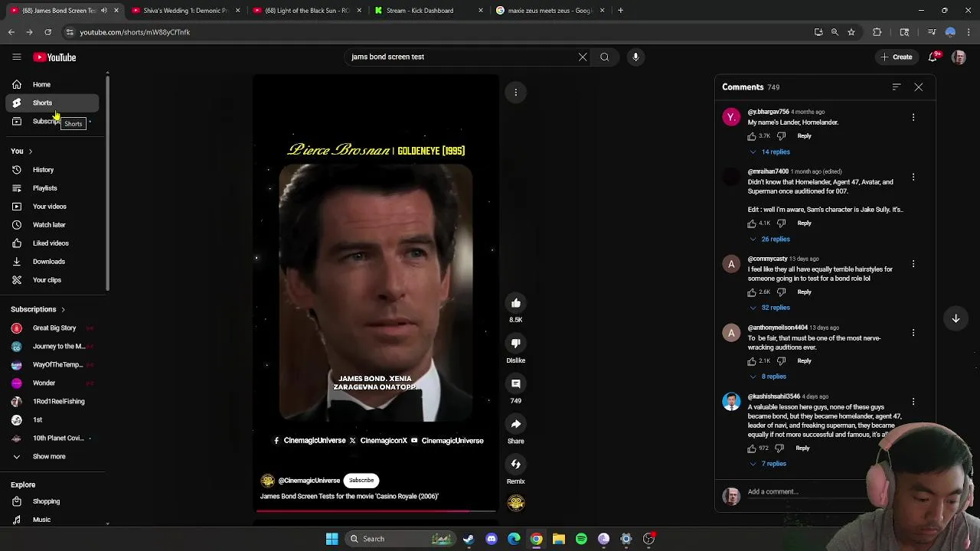Open Spotify from the taskbar
Image resolution: width=980 pixels, height=551 pixels.
pyautogui.click(x=581, y=539)
